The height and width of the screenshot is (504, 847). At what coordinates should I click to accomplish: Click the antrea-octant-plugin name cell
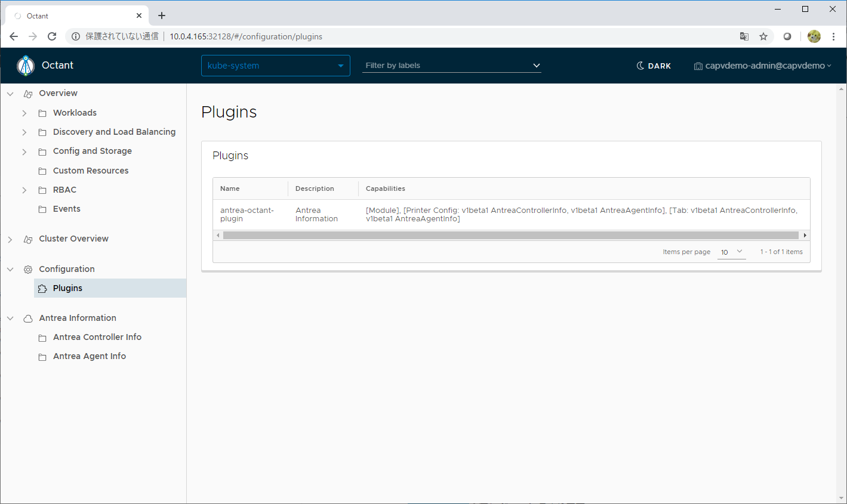point(247,215)
